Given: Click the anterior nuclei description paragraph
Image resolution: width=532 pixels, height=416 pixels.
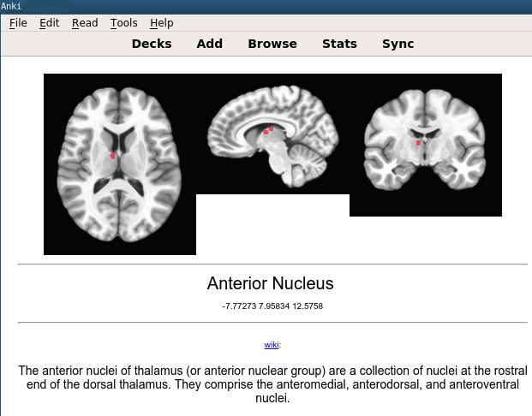Looking at the screenshot, I should click(x=272, y=384).
